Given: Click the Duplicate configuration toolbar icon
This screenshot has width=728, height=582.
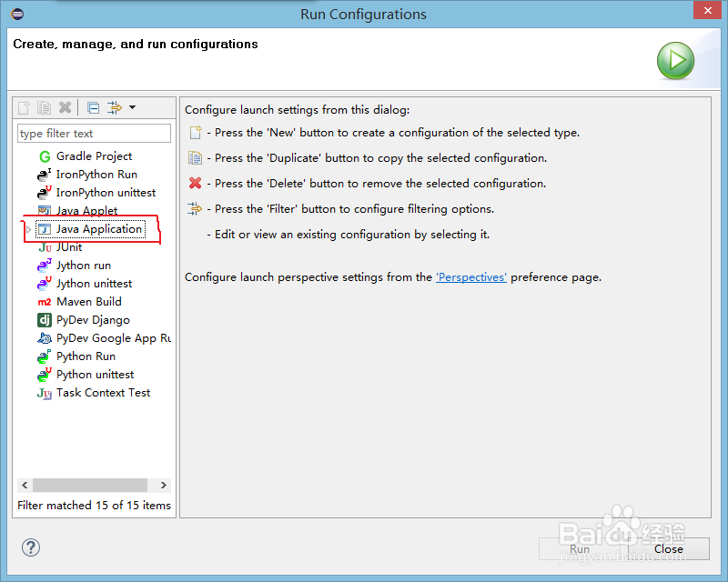Looking at the screenshot, I should click(x=44, y=107).
